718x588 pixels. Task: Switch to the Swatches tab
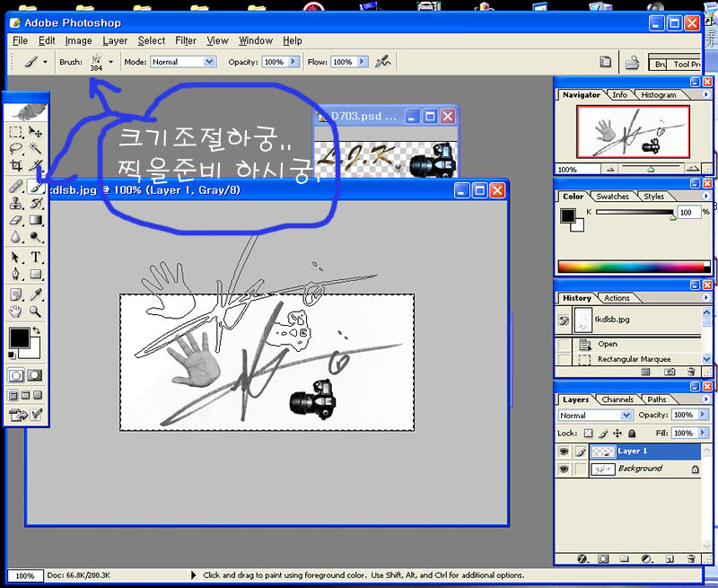click(x=613, y=196)
